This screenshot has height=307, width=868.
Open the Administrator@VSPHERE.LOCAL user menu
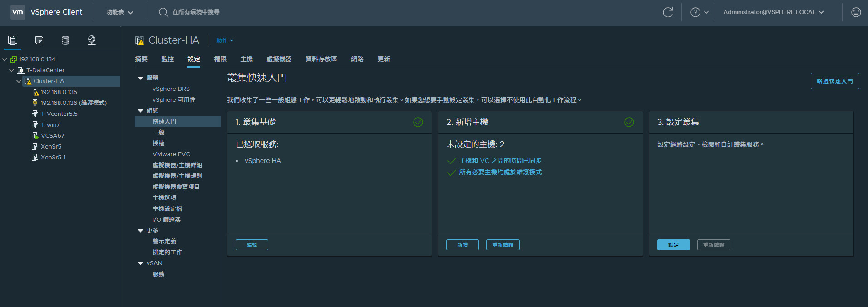click(773, 12)
